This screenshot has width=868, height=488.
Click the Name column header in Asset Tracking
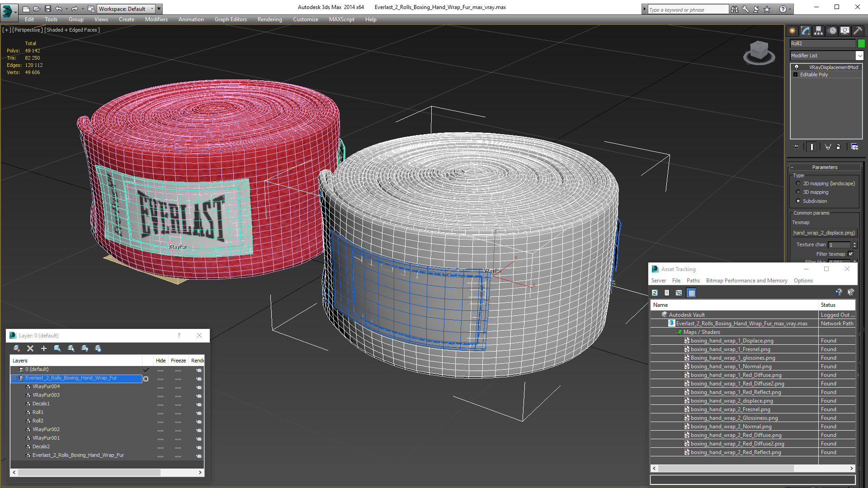tap(734, 305)
